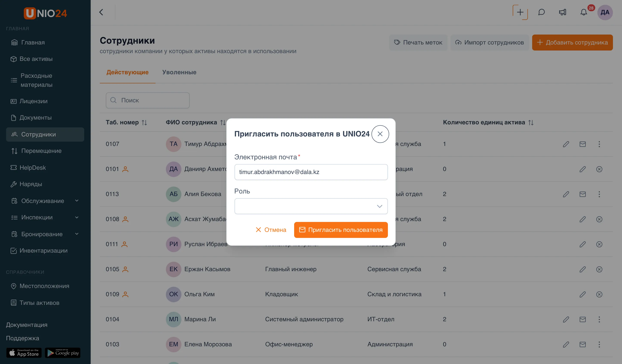The image size is (622, 364).
Task: Open Документация link
Action: coord(27,325)
